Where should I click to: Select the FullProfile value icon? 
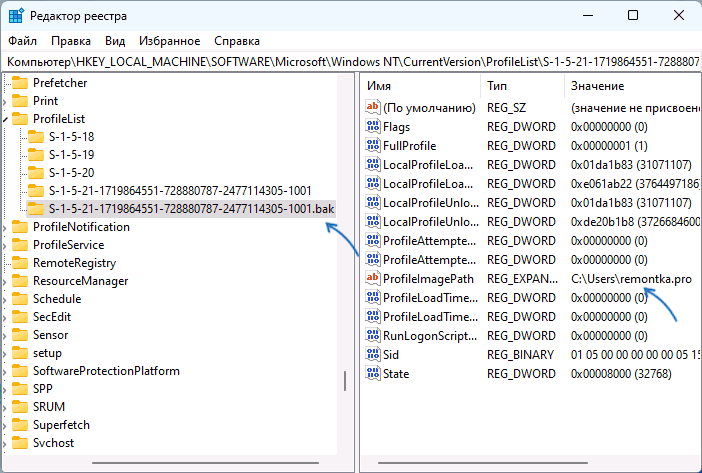coord(374,146)
